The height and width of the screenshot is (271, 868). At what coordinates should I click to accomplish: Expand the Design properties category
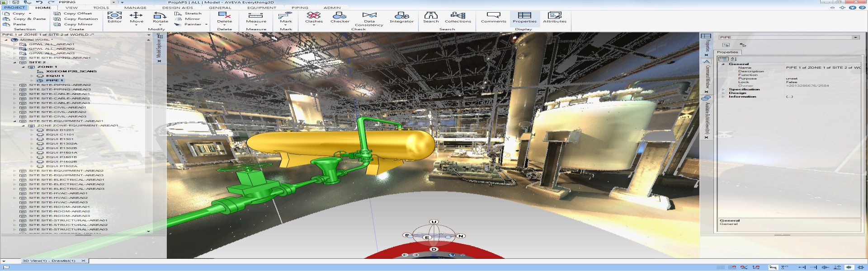tap(723, 93)
